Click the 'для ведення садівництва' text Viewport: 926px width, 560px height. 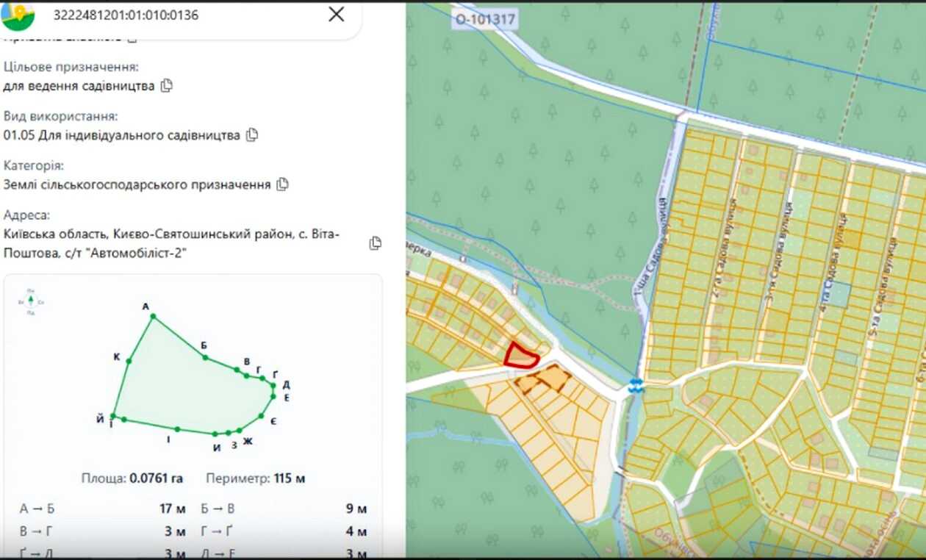click(79, 86)
